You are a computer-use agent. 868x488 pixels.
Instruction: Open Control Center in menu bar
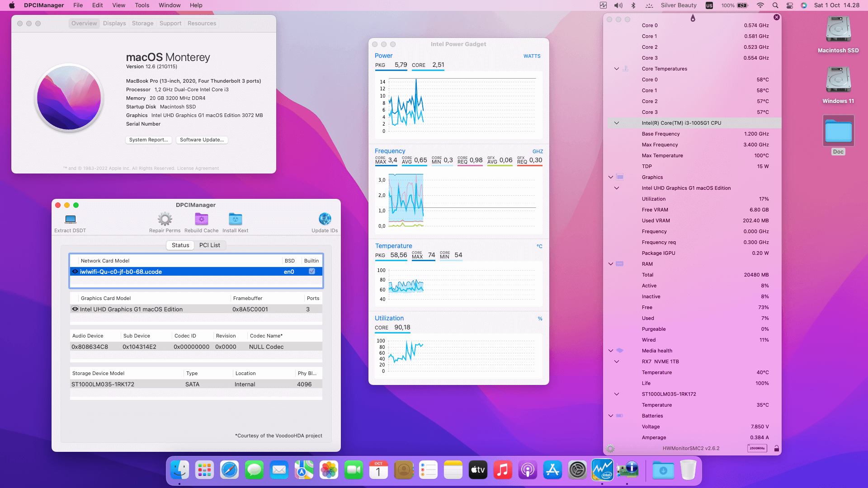(x=790, y=5)
